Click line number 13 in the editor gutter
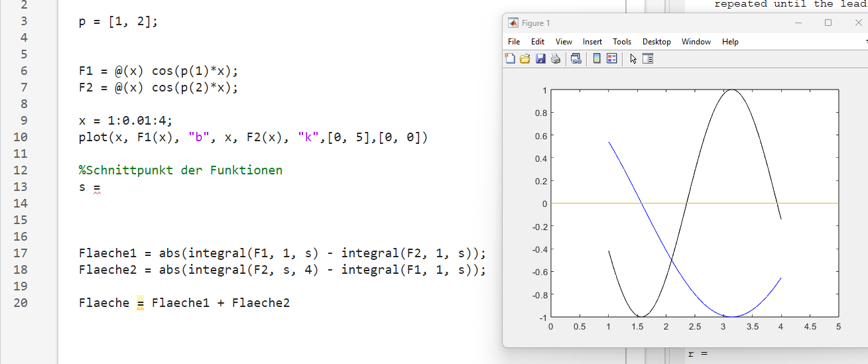Screen dimensions: 868x364 click(x=21, y=187)
